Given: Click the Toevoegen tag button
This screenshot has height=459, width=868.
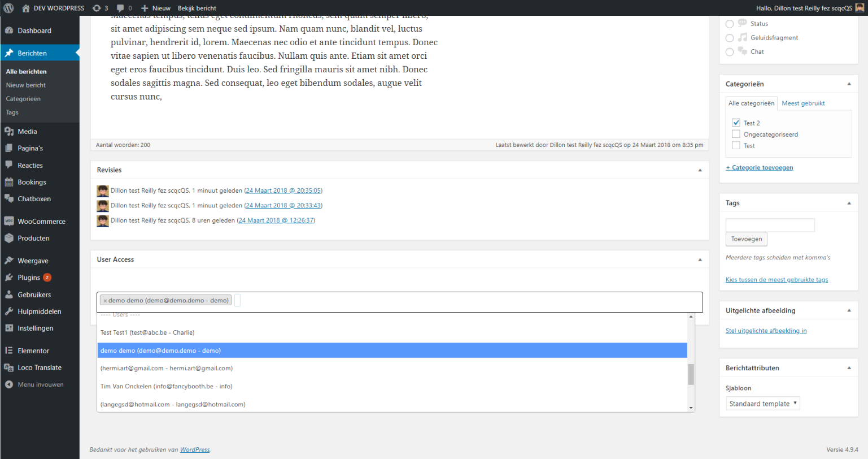Looking at the screenshot, I should (x=746, y=239).
